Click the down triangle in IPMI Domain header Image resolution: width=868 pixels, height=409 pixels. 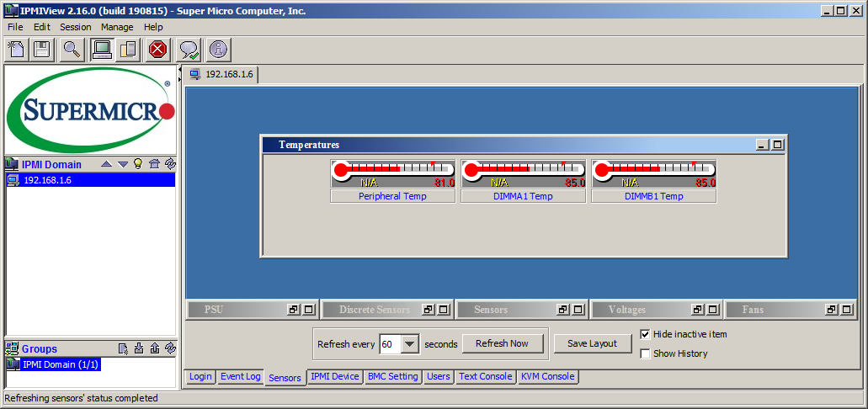[x=123, y=164]
